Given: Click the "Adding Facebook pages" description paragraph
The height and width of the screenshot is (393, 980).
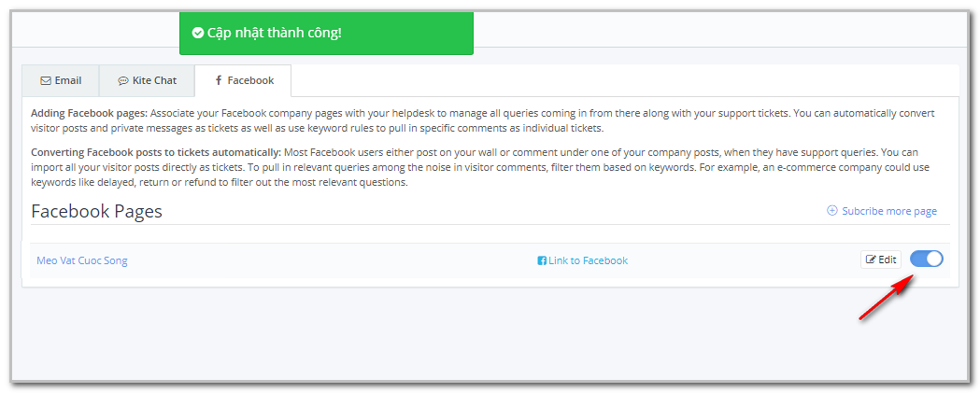Looking at the screenshot, I should [x=482, y=120].
